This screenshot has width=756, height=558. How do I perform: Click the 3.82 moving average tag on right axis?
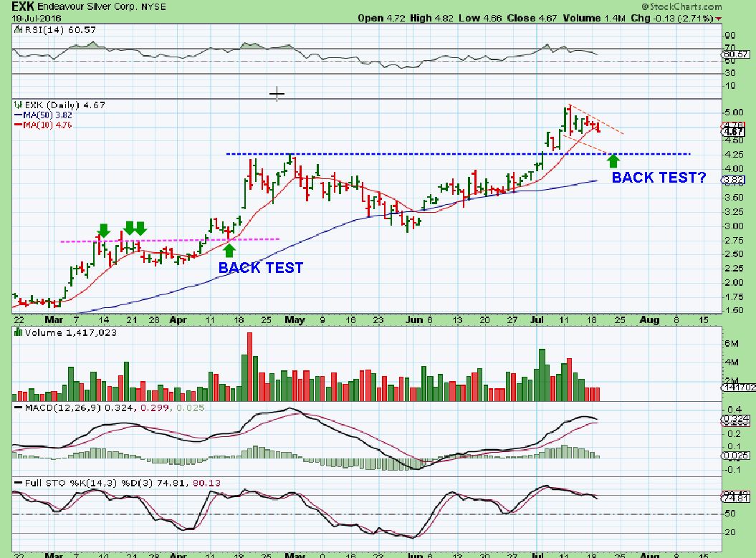pyautogui.click(x=733, y=181)
